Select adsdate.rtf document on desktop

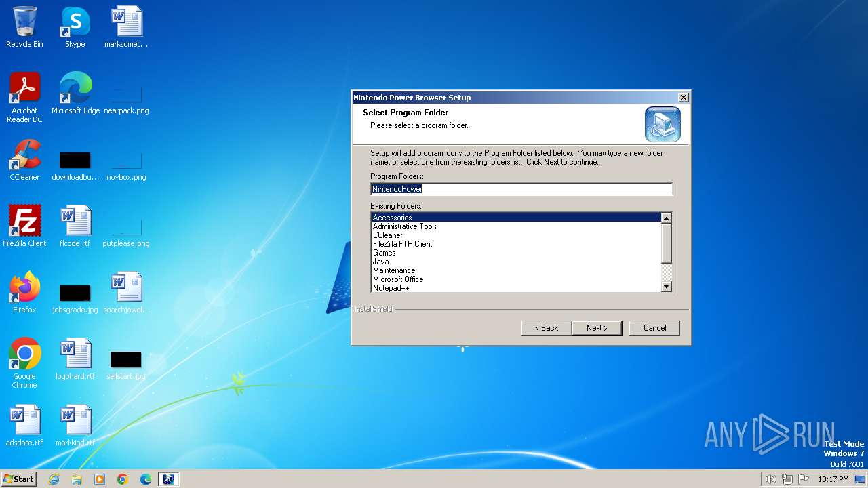pyautogui.click(x=24, y=426)
